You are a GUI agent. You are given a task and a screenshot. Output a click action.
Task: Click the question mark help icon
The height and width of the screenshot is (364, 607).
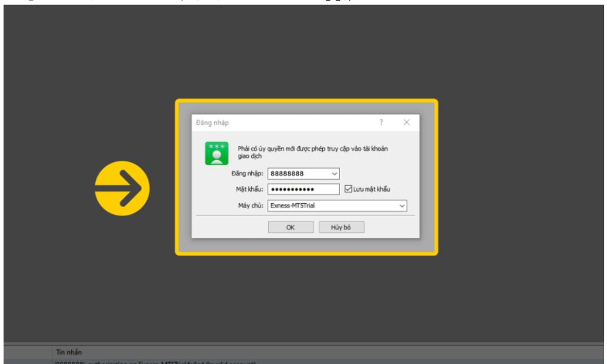[381, 123]
